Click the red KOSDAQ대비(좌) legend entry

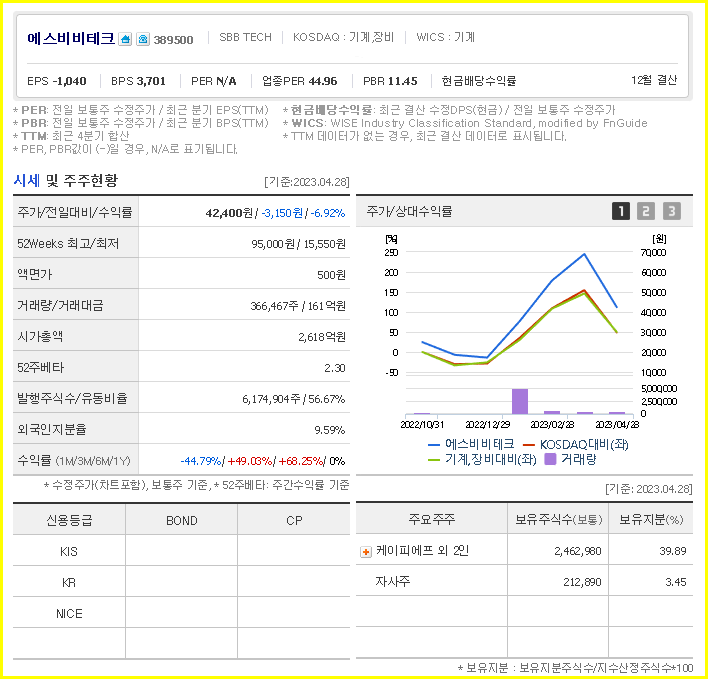coord(575,444)
